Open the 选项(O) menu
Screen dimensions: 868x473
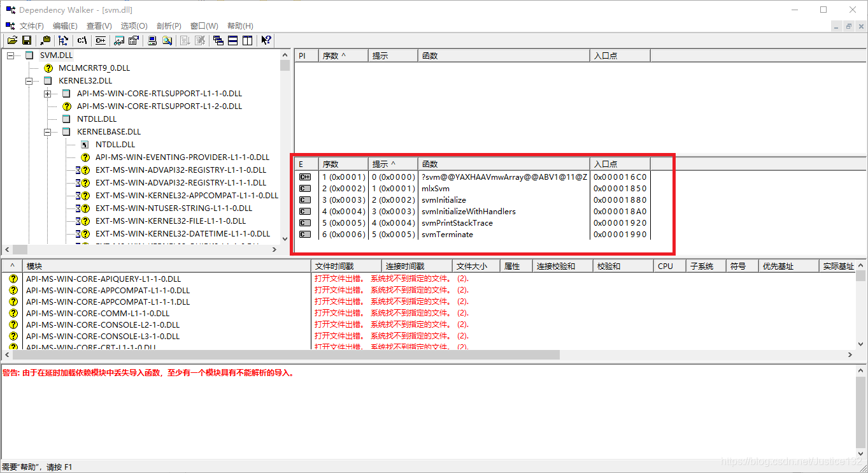pos(134,25)
